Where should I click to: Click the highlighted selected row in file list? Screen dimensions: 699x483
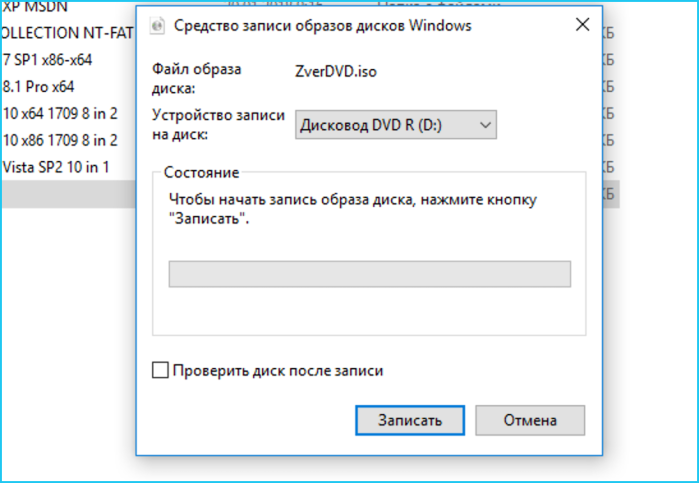coord(69,194)
